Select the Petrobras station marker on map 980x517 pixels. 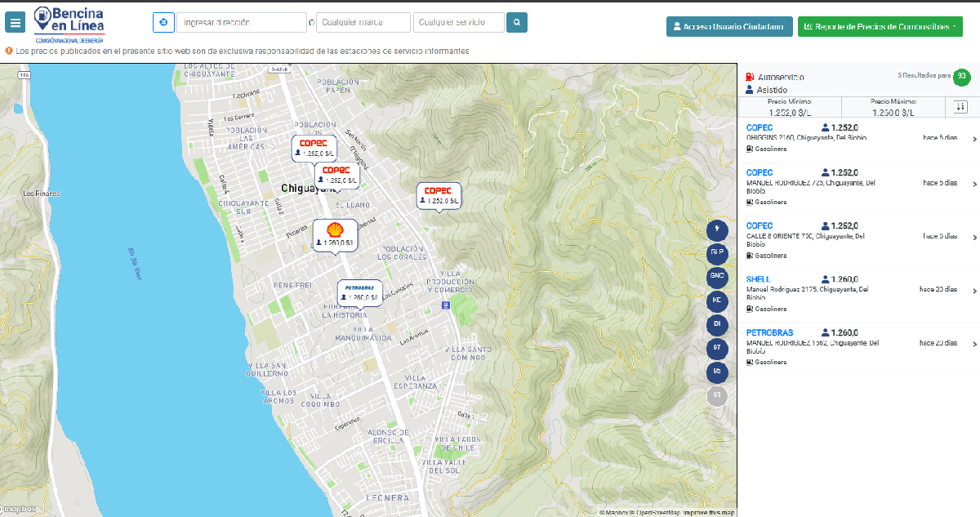(359, 292)
